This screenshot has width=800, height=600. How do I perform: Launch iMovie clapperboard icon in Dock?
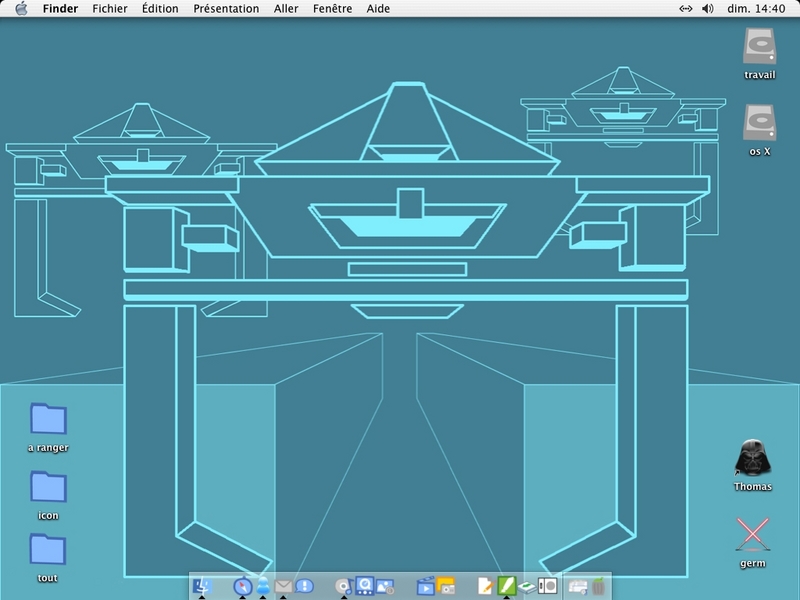[x=425, y=586]
